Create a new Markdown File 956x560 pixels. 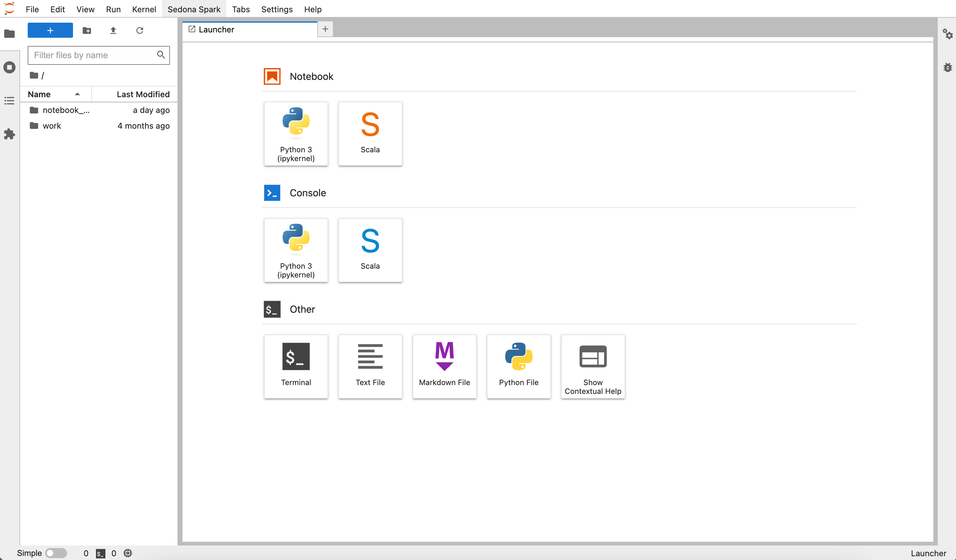pyautogui.click(x=444, y=366)
